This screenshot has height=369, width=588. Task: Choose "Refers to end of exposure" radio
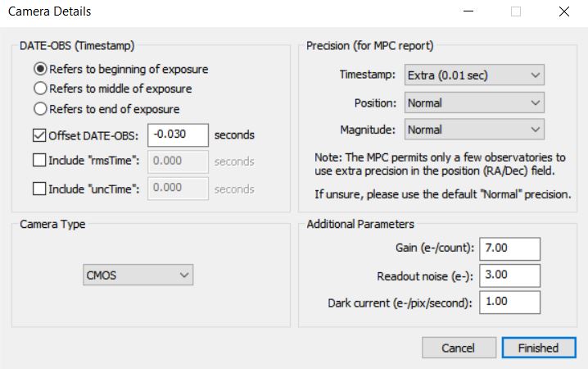click(40, 109)
